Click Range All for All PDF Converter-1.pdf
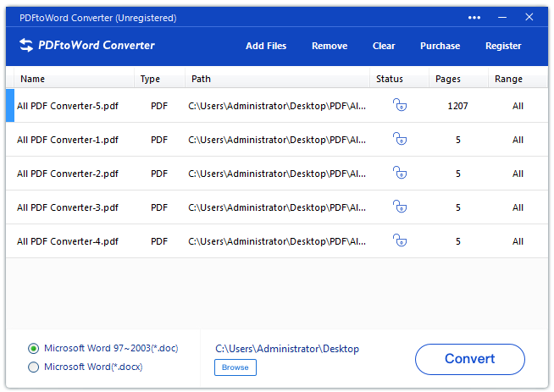Image resolution: width=554 pixels, height=392 pixels. point(518,140)
